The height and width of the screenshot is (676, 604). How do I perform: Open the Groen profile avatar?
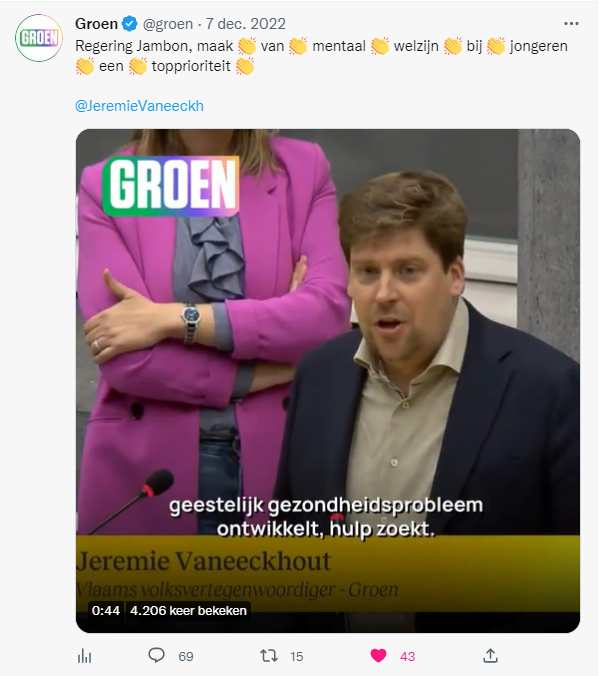[39, 38]
